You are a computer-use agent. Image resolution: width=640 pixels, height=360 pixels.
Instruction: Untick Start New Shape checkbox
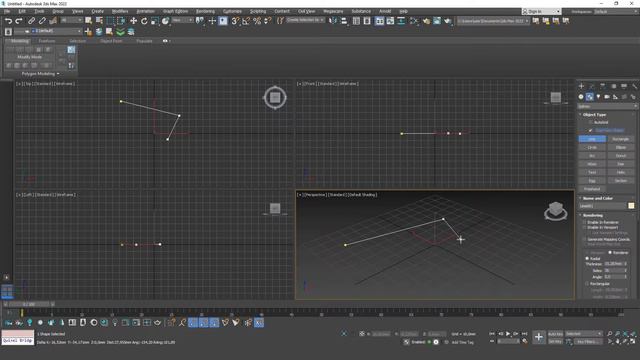[590, 130]
